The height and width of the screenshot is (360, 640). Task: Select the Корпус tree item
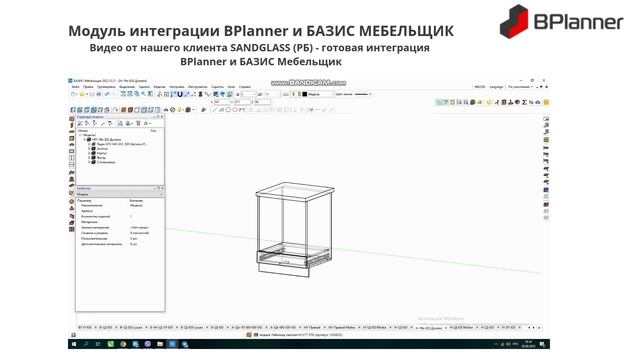pyautogui.click(x=102, y=153)
